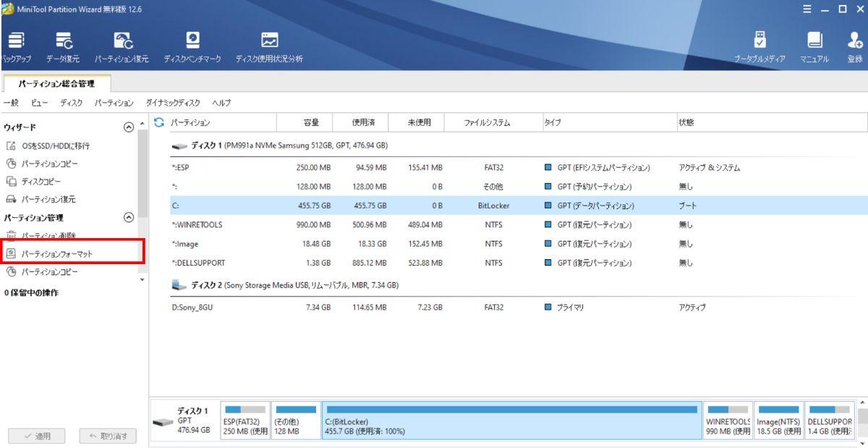
Task: Open the hamburger menu in title bar
Action: click(x=807, y=8)
